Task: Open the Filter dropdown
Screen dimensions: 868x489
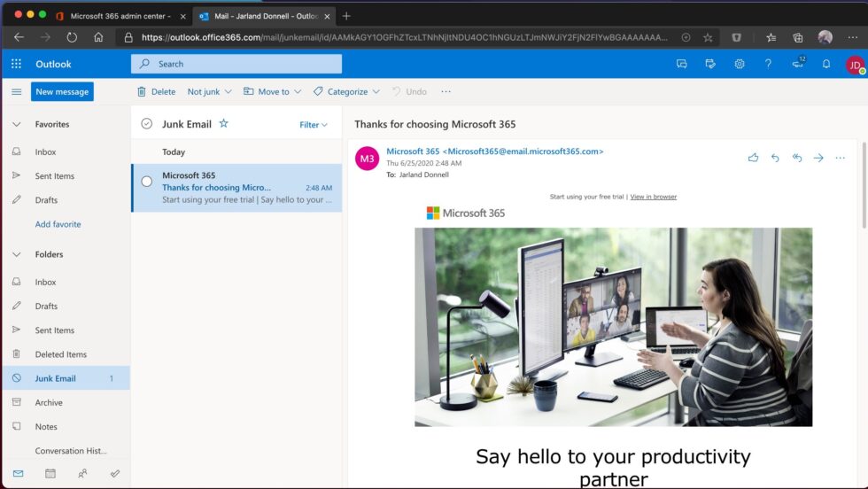Action: click(313, 125)
